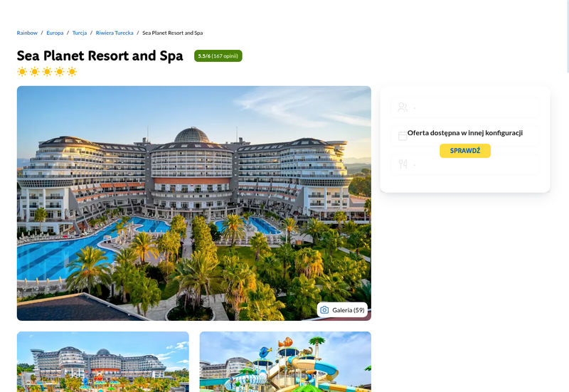The height and width of the screenshot is (392, 569).
Task: Open the aquapark water slides thumbnail
Action: [285, 361]
